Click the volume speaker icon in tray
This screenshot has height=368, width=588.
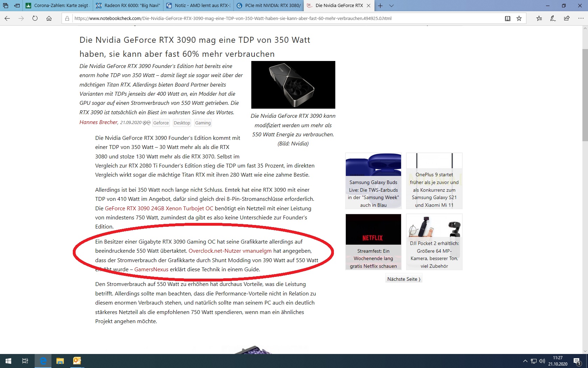[x=542, y=361]
